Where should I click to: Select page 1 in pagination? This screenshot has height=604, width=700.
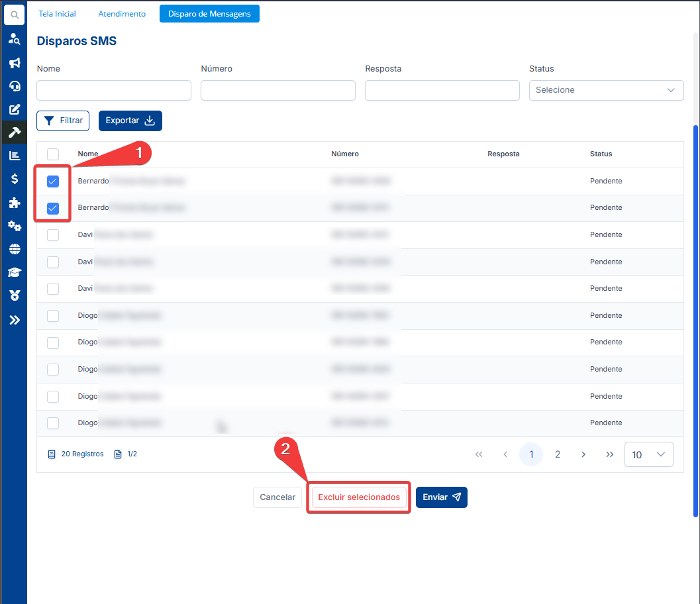[531, 454]
